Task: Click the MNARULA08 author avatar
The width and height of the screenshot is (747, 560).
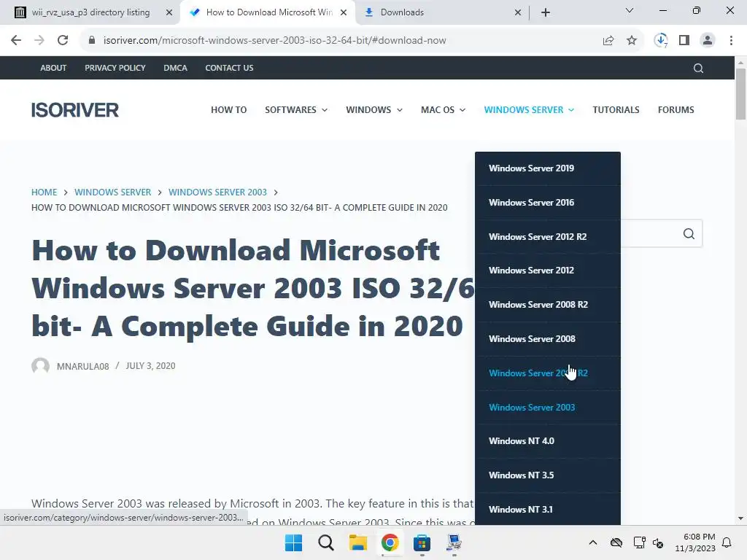Action: coord(41,366)
